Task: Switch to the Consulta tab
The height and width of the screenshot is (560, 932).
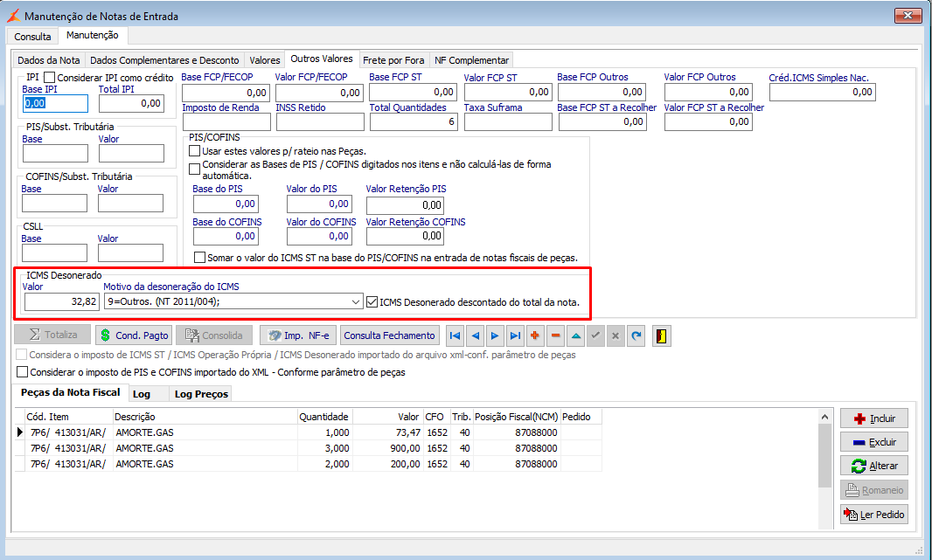Action: [32, 36]
